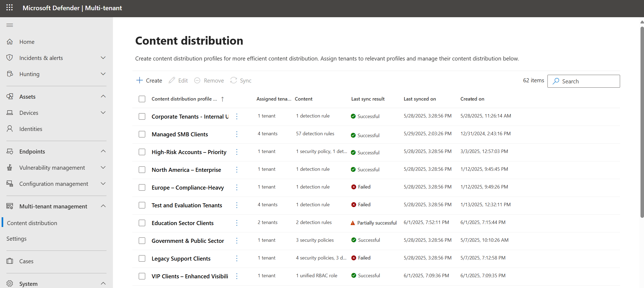The image size is (644, 288).
Task: Open more options for Education Sector Clients
Action: [237, 223]
